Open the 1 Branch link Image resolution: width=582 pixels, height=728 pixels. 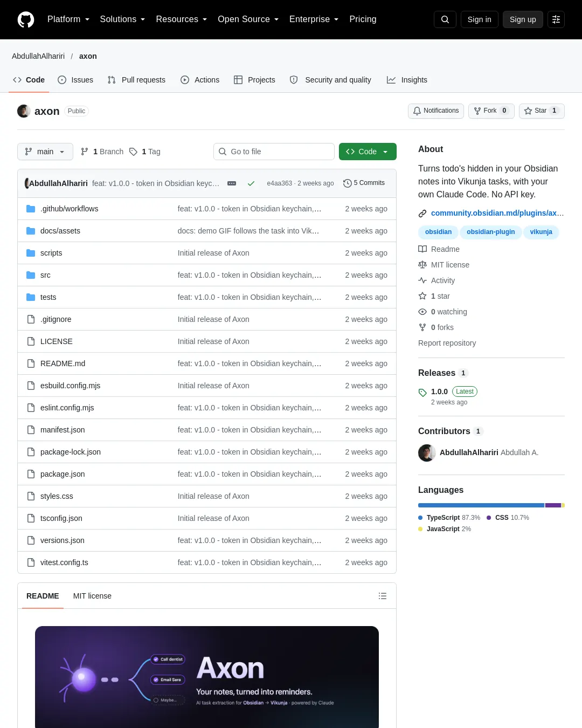click(102, 152)
